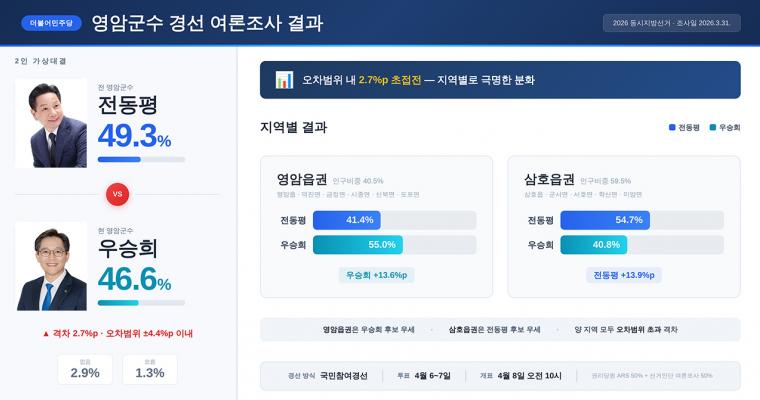The image size is (760, 400).
Task: Click 우승희 55.0% bar in 영암읍권
Action: pos(358,244)
